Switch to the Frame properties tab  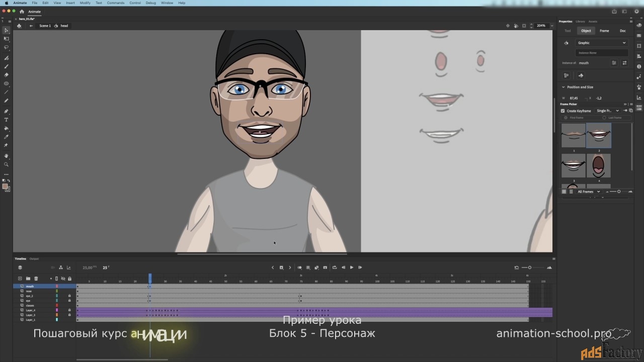tap(604, 31)
